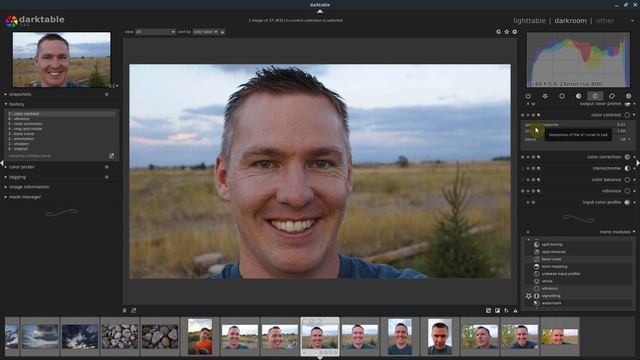Expand the tagging panel

[17, 177]
